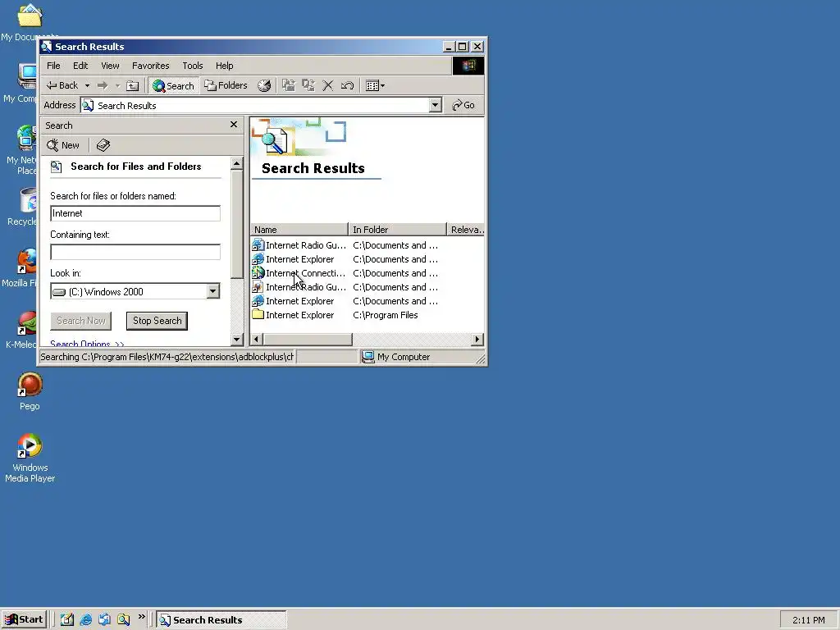Viewport: 840px width, 630px height.
Task: Click the folder search quick launch icon
Action: coord(124,620)
